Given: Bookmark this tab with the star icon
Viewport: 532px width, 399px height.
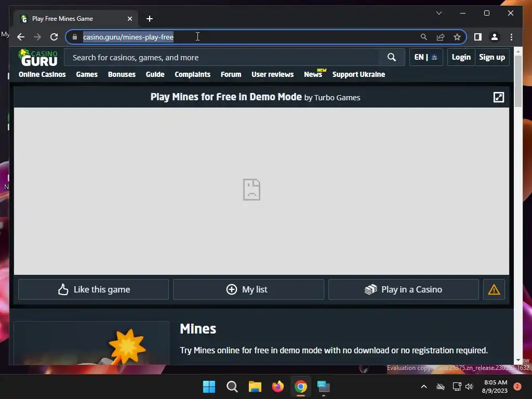Looking at the screenshot, I should 457,37.
